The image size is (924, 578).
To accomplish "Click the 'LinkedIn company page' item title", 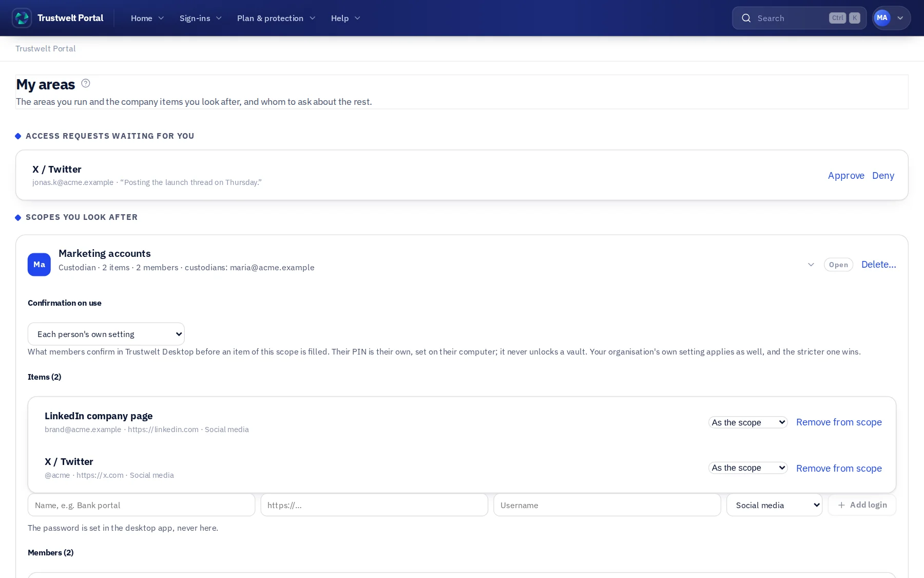I will pos(99,416).
